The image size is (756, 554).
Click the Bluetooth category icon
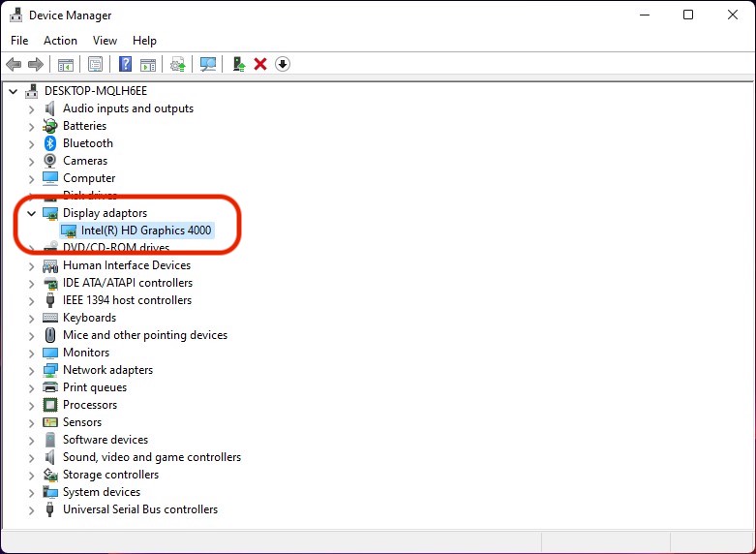pos(51,143)
